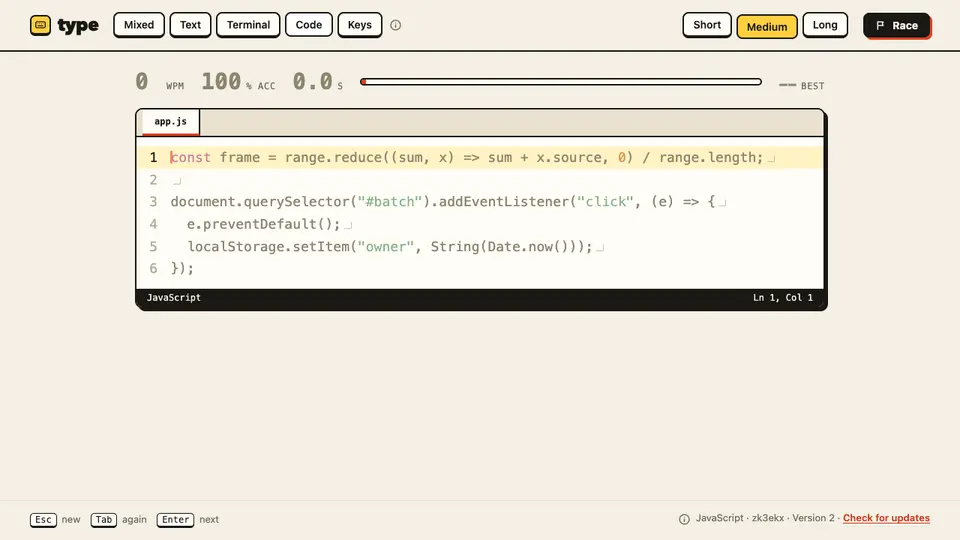Screen dimensions: 960x540
Task: Set length to Medium
Action: click(x=767, y=26)
